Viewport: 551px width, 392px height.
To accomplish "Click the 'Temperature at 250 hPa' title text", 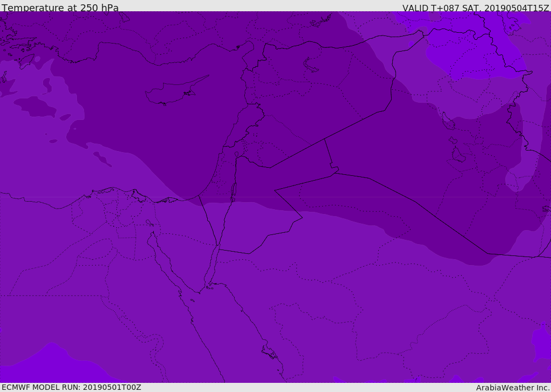I will [60, 8].
